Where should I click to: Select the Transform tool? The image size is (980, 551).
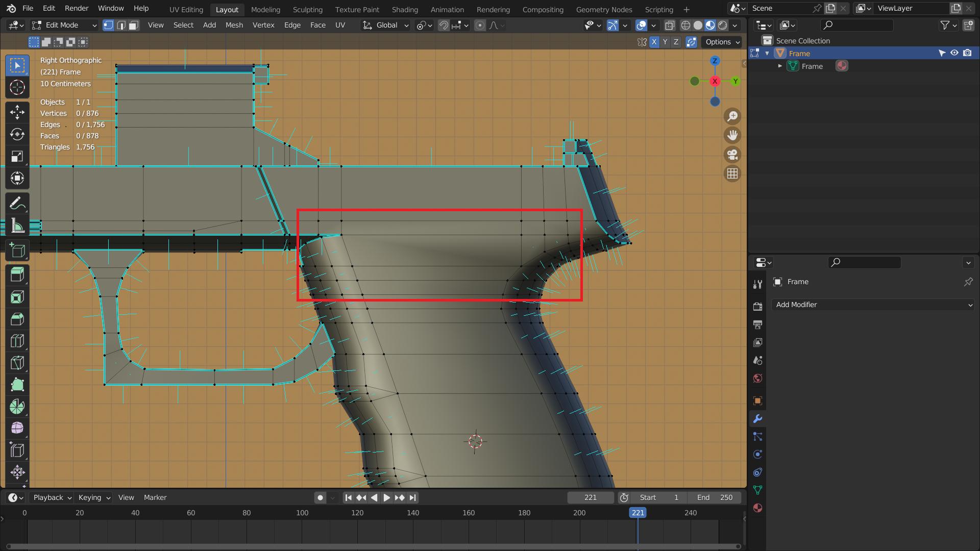(x=17, y=178)
